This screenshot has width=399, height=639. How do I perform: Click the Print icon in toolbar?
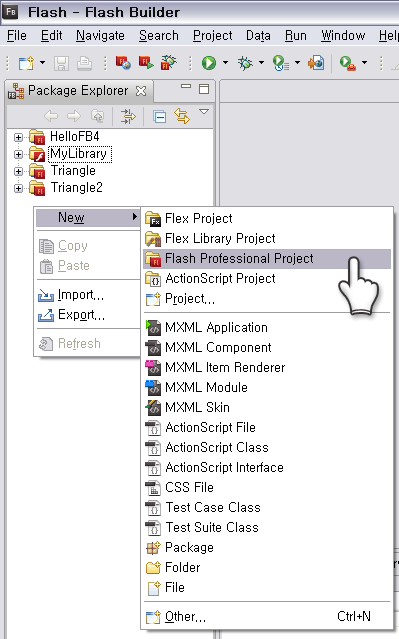coord(84,63)
